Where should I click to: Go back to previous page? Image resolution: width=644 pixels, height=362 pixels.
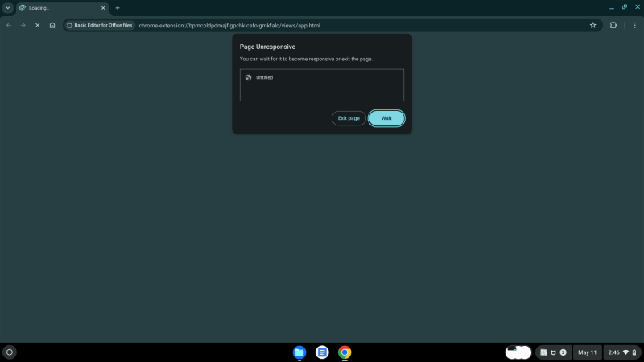coord(9,25)
